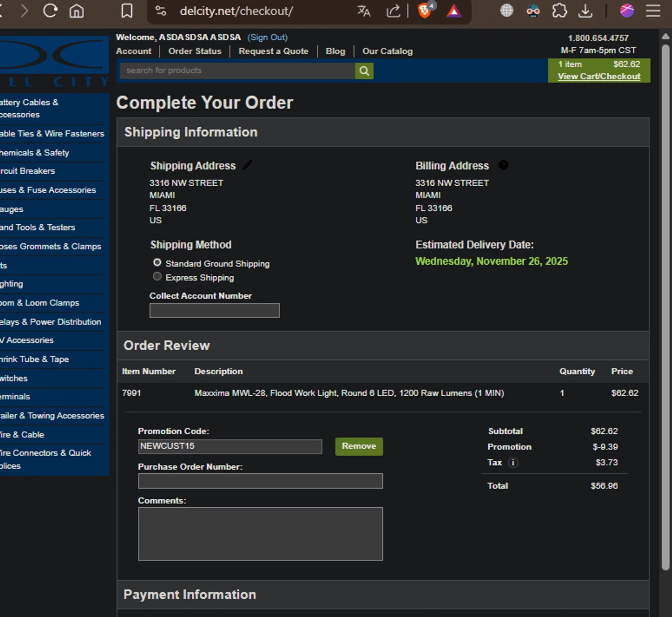
Task: Bookmark this page with the bookmark icon
Action: (x=127, y=11)
